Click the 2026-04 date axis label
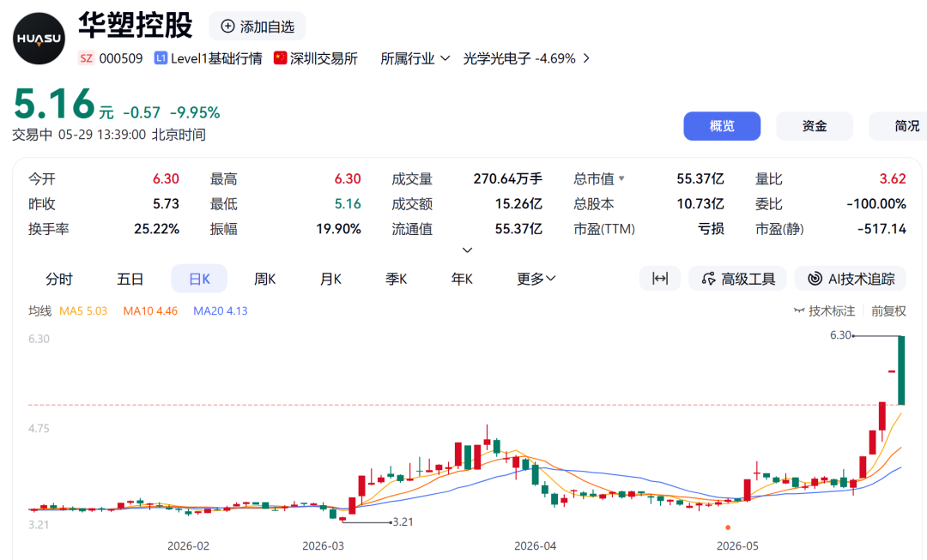Screen dimensions: 927x560 (535, 545)
